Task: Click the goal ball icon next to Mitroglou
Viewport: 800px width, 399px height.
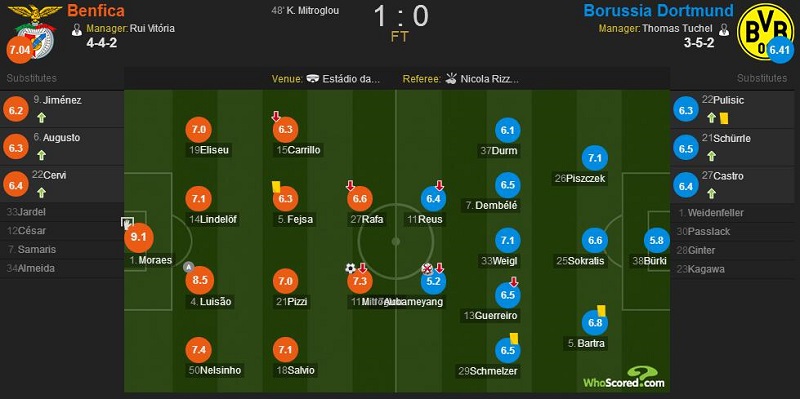Action: pos(350,268)
